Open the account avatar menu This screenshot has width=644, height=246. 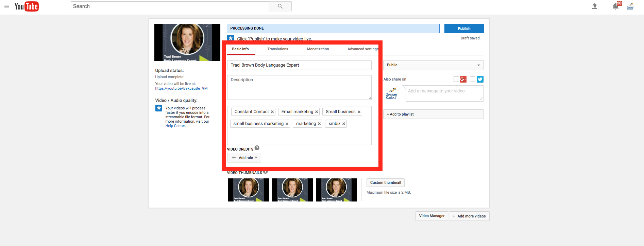click(x=630, y=6)
